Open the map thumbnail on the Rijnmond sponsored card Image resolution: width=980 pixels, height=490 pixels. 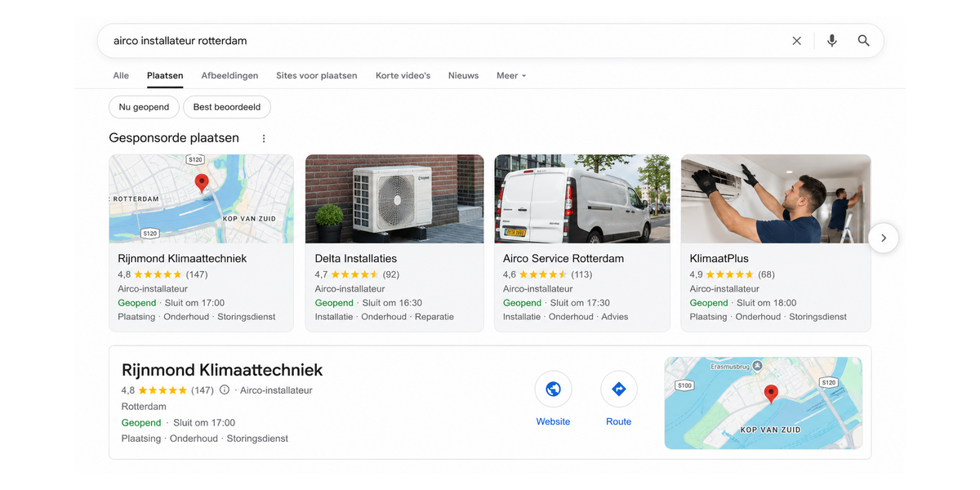click(x=201, y=198)
